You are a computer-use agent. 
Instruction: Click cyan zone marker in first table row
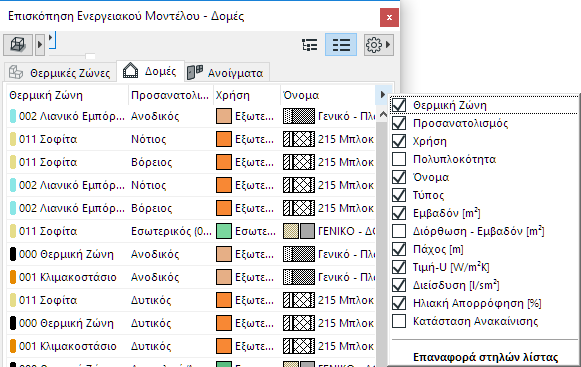pyautogui.click(x=13, y=116)
